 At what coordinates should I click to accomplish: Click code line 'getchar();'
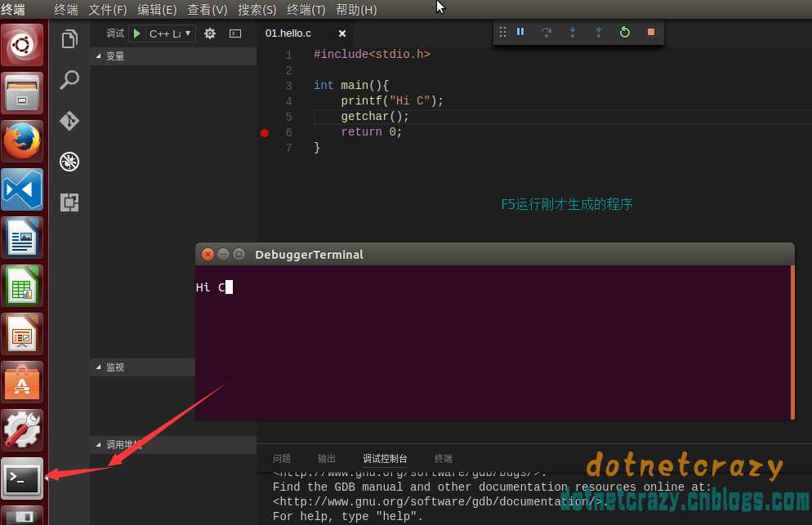pos(374,117)
